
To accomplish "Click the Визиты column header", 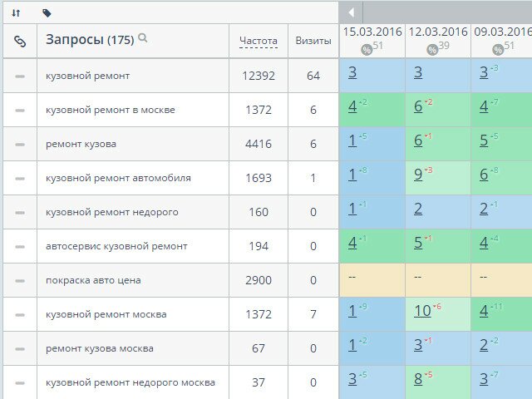I will point(313,41).
